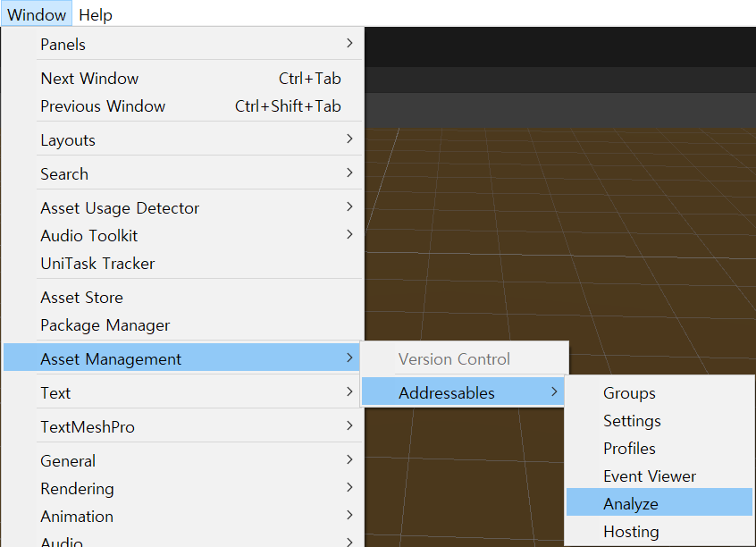The height and width of the screenshot is (547, 756).
Task: Open Addressables Profiles window
Action: [659, 449]
